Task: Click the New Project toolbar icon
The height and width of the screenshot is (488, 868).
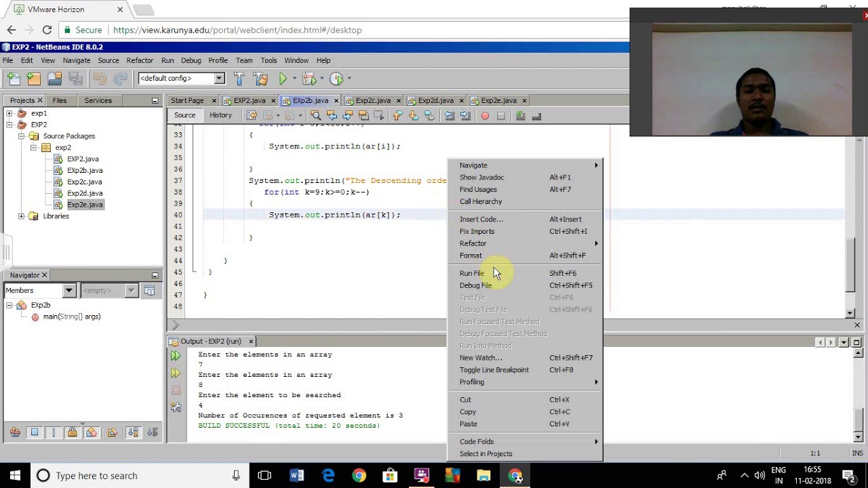Action: (x=33, y=79)
